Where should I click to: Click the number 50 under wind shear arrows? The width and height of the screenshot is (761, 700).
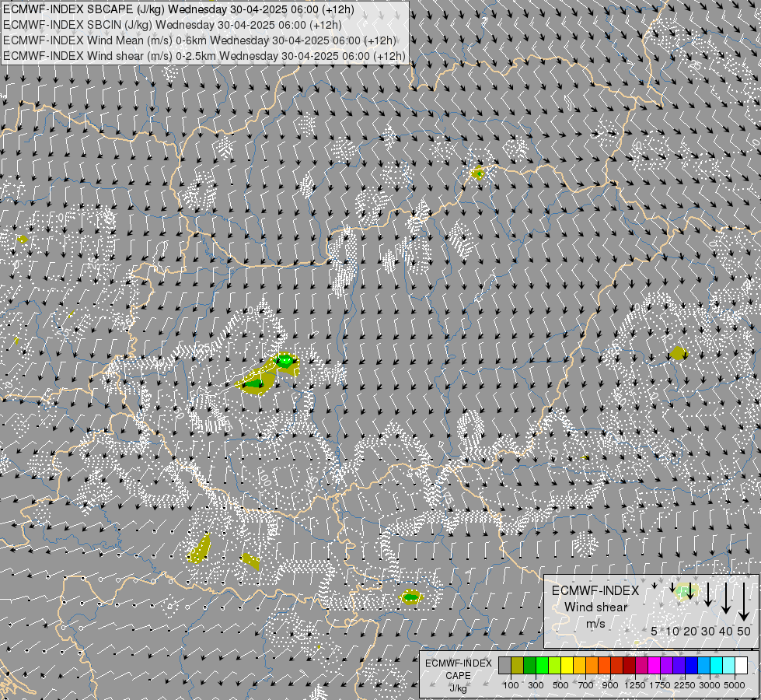pyautogui.click(x=744, y=631)
